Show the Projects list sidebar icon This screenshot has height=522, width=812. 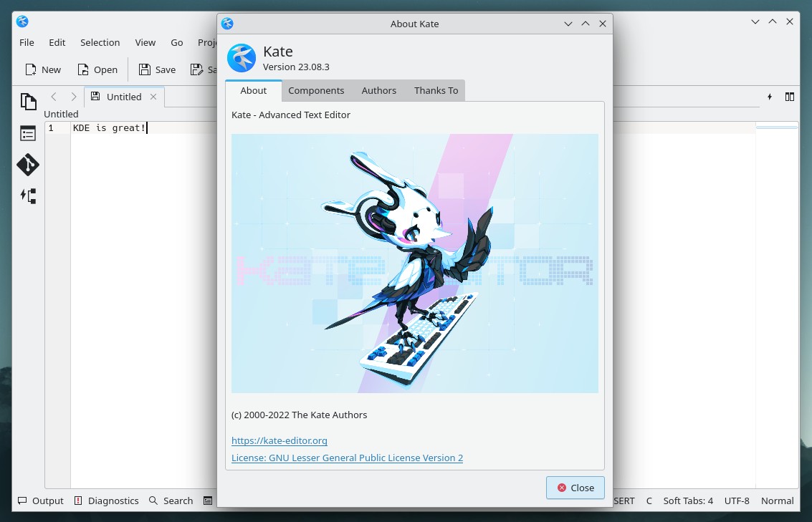tap(28, 133)
